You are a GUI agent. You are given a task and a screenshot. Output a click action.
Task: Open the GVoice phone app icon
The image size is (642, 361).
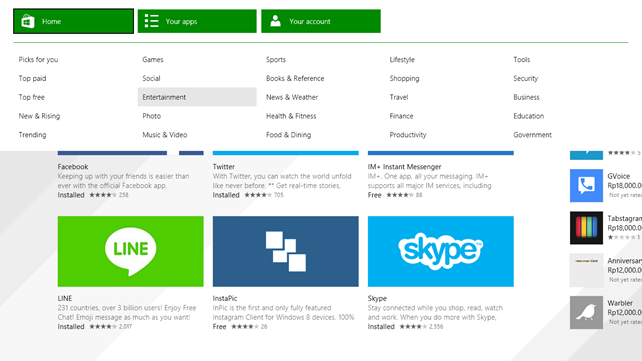tap(586, 185)
